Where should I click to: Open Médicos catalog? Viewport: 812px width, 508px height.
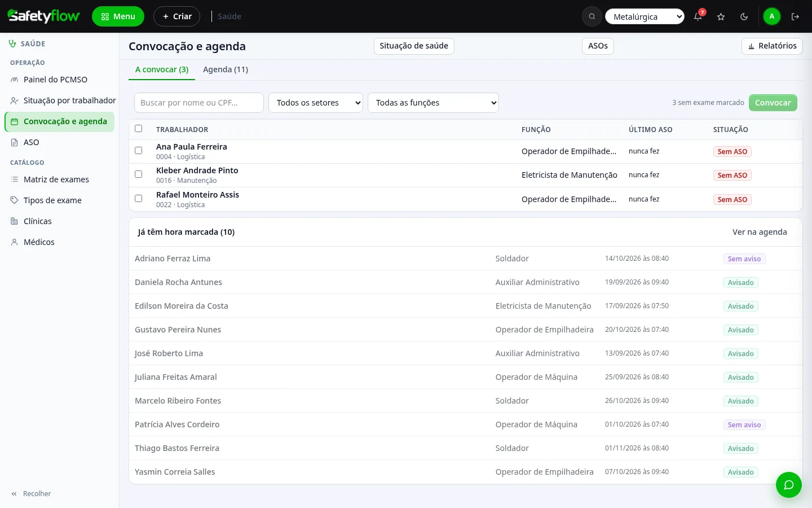pos(60,242)
